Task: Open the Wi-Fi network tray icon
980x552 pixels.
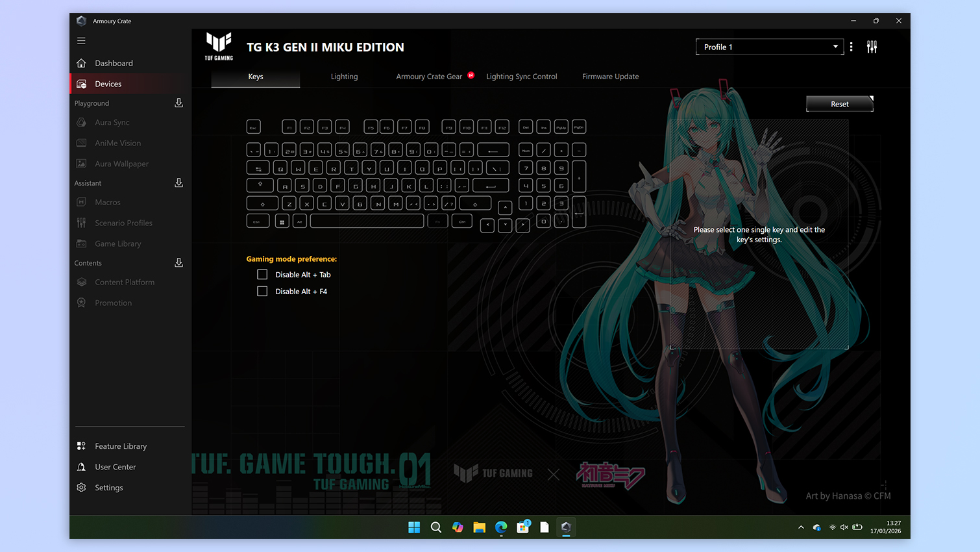Action: 833,527
